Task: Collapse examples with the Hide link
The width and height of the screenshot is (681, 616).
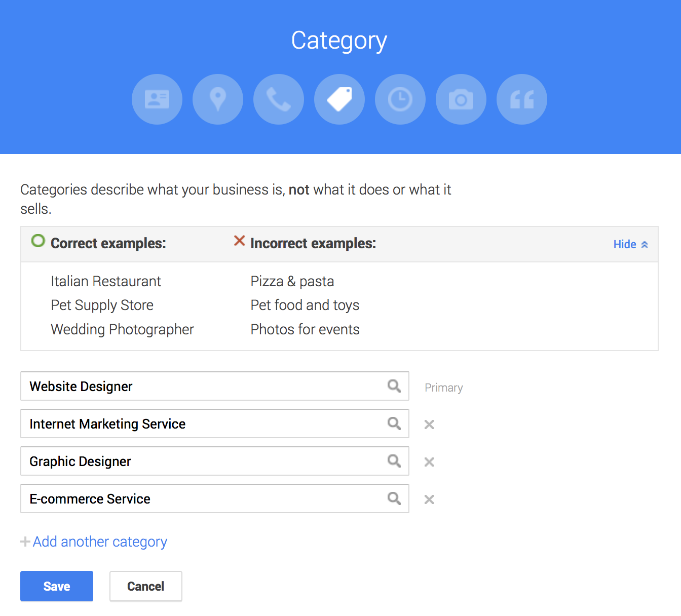Action: (x=630, y=244)
